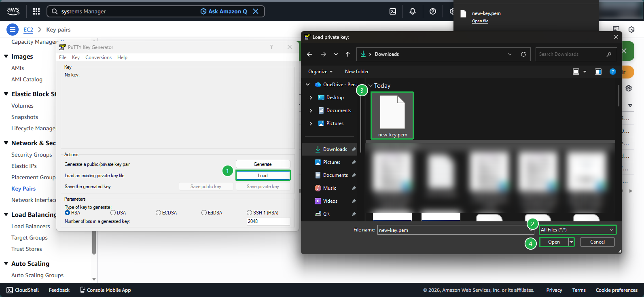Select the DSA key type
Screen dimensions: 644x297
coord(113,213)
